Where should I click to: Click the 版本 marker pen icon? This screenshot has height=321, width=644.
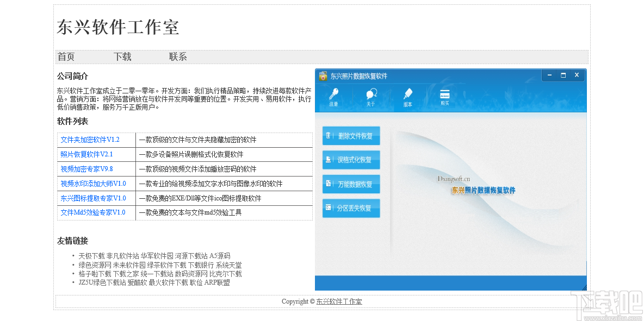pyautogui.click(x=407, y=93)
